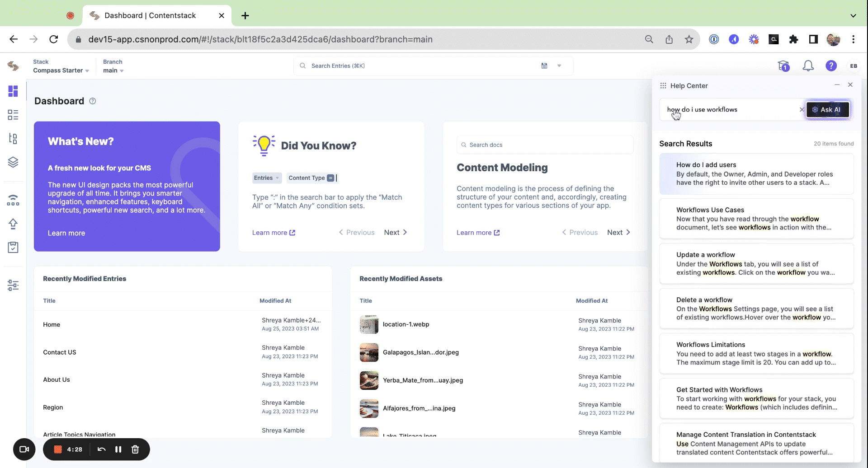Delete the recording with trash icon
The height and width of the screenshot is (468, 868).
tap(135, 449)
